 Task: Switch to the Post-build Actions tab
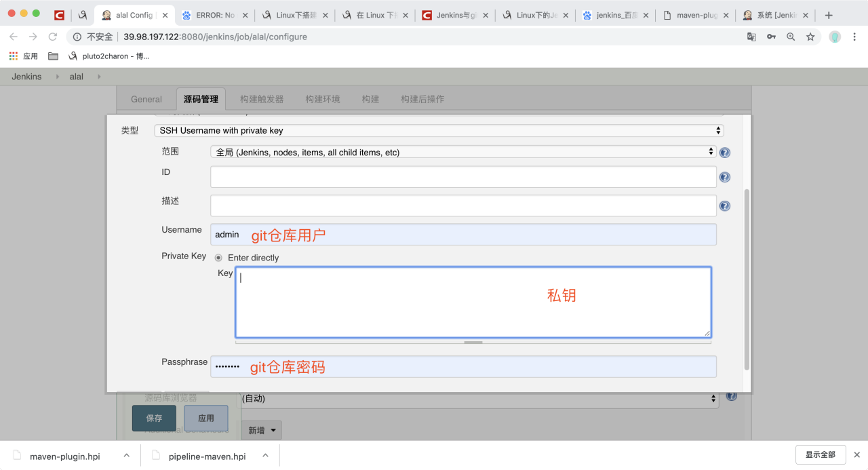coord(422,99)
